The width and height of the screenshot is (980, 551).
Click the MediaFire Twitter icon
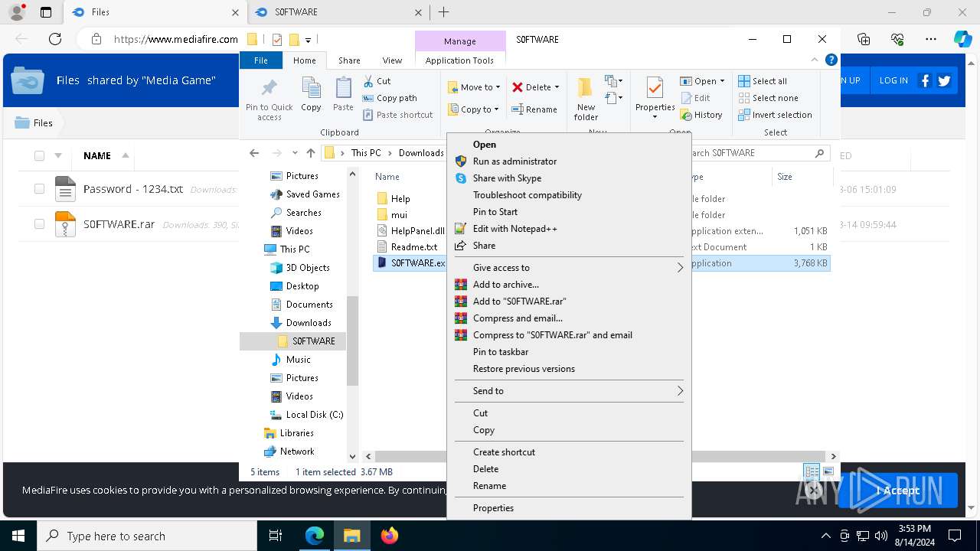944,80
